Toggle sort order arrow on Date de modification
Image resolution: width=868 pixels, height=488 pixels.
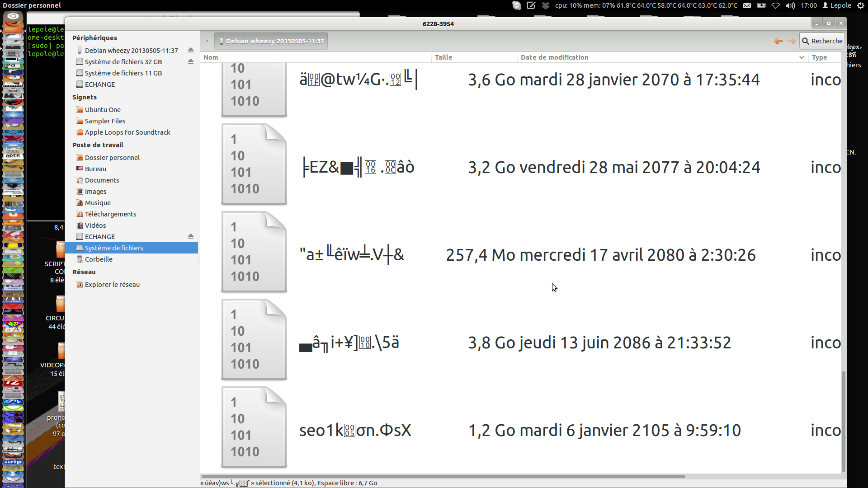(802, 57)
